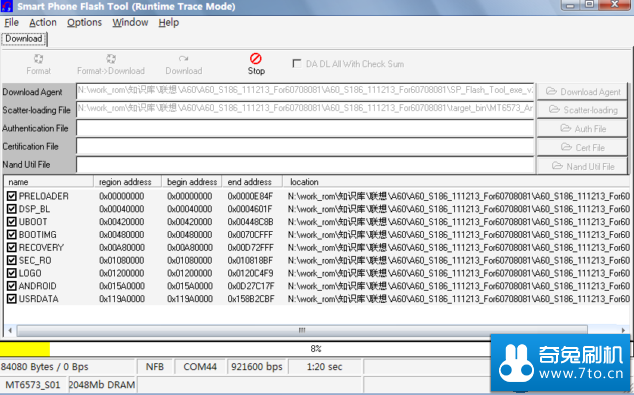Click the 1:20 sec elapsed time entry
This screenshot has width=634, height=395.
(324, 367)
